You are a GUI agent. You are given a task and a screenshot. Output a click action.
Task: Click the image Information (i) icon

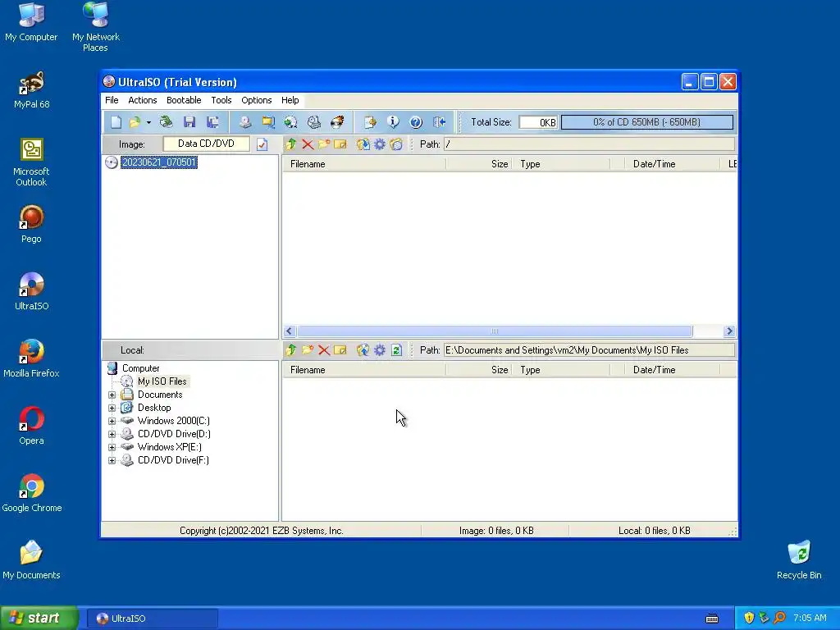click(393, 122)
